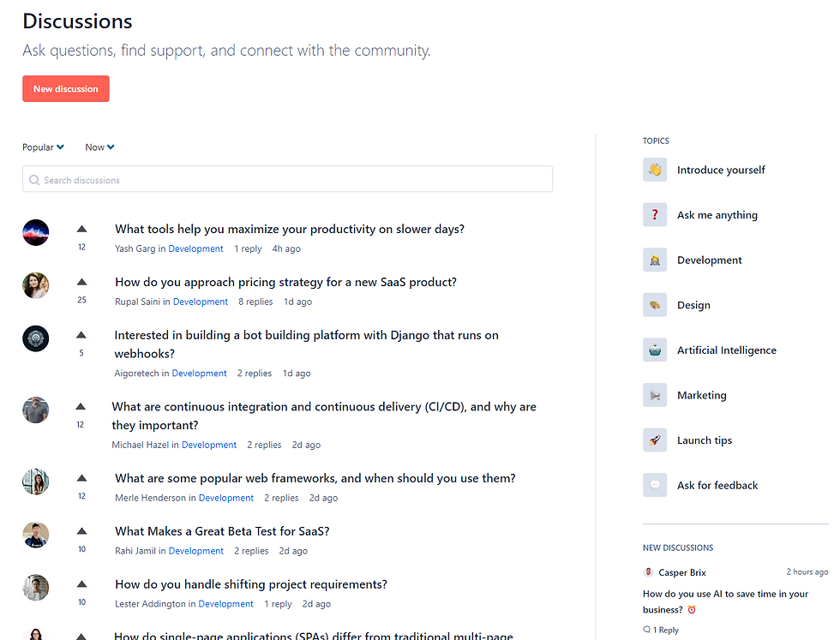Click the Casper Brix author name
The width and height of the screenshot is (840, 640).
[682, 572]
